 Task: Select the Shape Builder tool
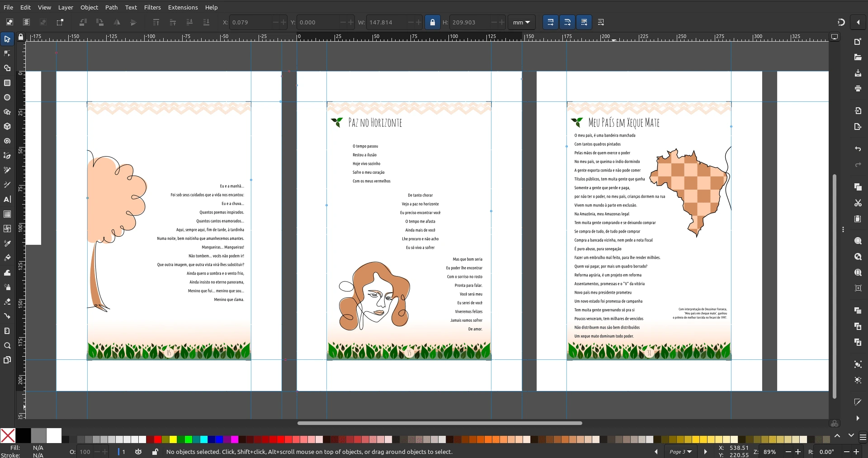[7, 68]
